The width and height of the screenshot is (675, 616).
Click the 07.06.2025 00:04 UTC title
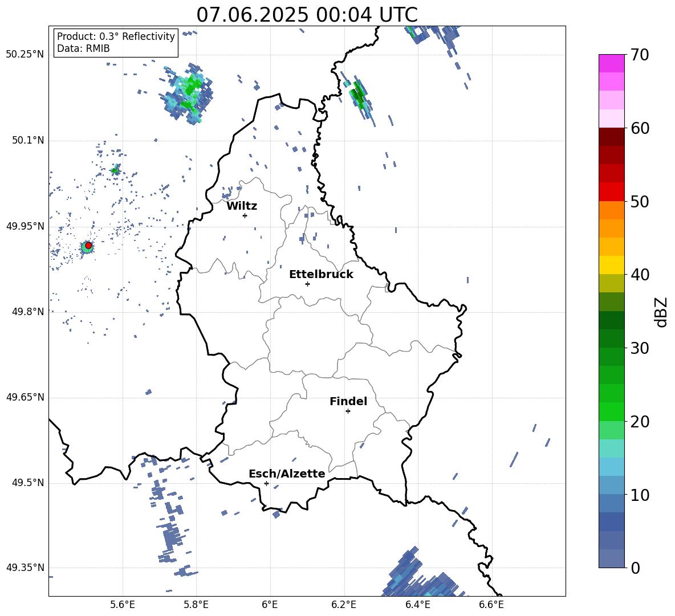click(307, 15)
